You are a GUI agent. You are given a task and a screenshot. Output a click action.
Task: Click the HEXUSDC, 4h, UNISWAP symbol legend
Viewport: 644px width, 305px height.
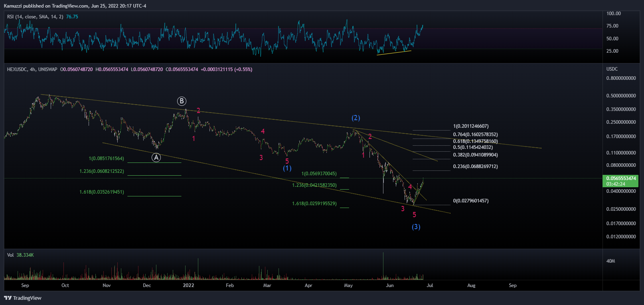(32, 69)
